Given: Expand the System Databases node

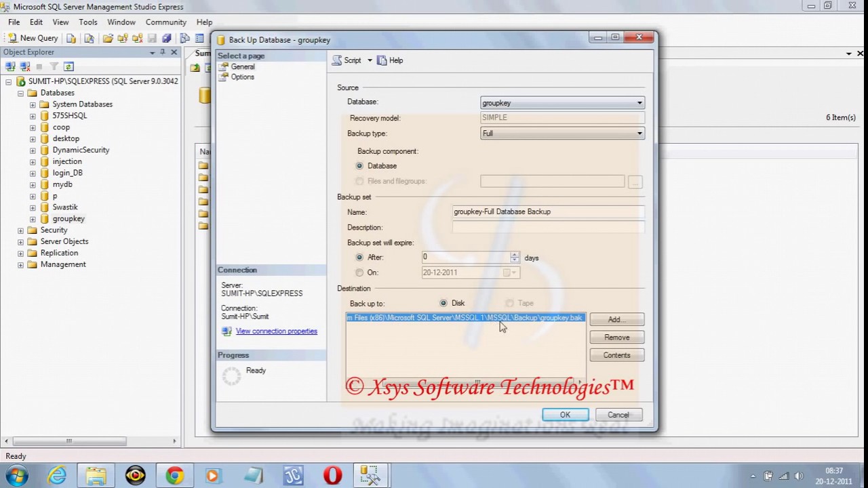Looking at the screenshot, I should click(x=33, y=104).
